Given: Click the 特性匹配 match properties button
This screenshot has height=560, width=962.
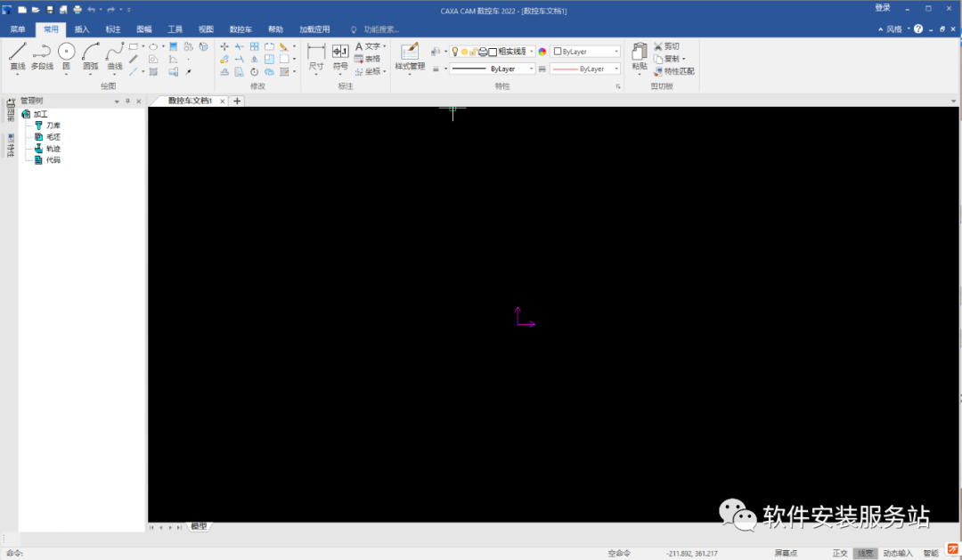Looking at the screenshot, I should [x=673, y=71].
